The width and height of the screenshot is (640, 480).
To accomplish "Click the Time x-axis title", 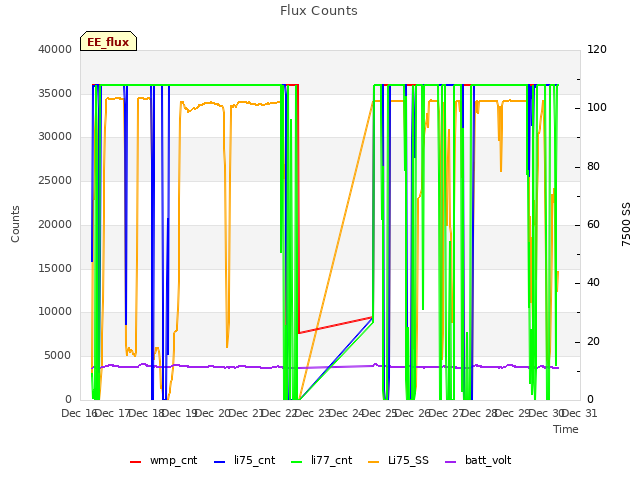I will (x=566, y=429).
